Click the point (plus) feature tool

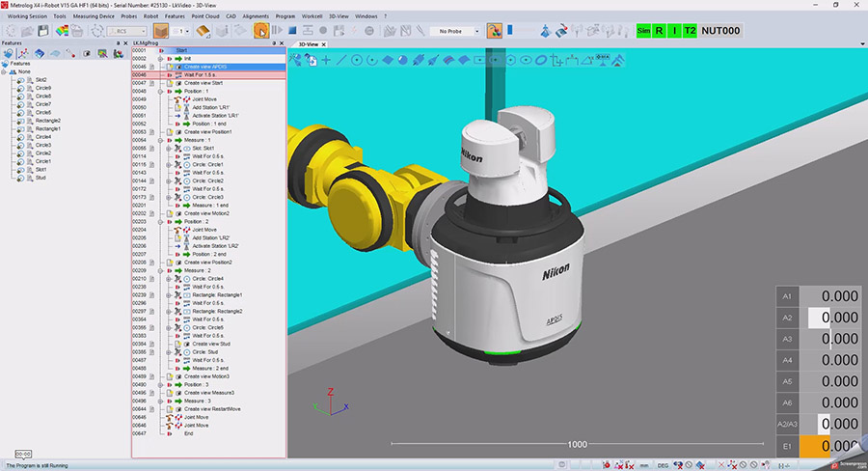coord(327,60)
